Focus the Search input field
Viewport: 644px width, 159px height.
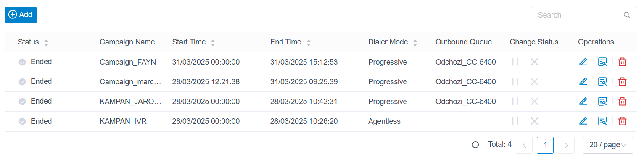(578, 15)
